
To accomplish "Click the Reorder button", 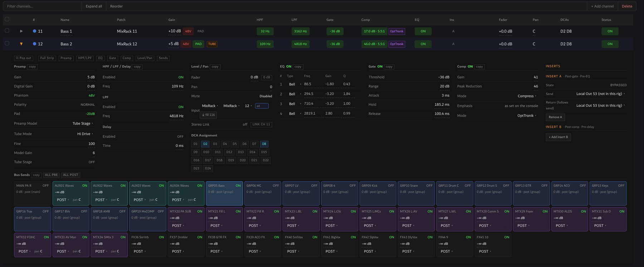I will (x=116, y=6).
